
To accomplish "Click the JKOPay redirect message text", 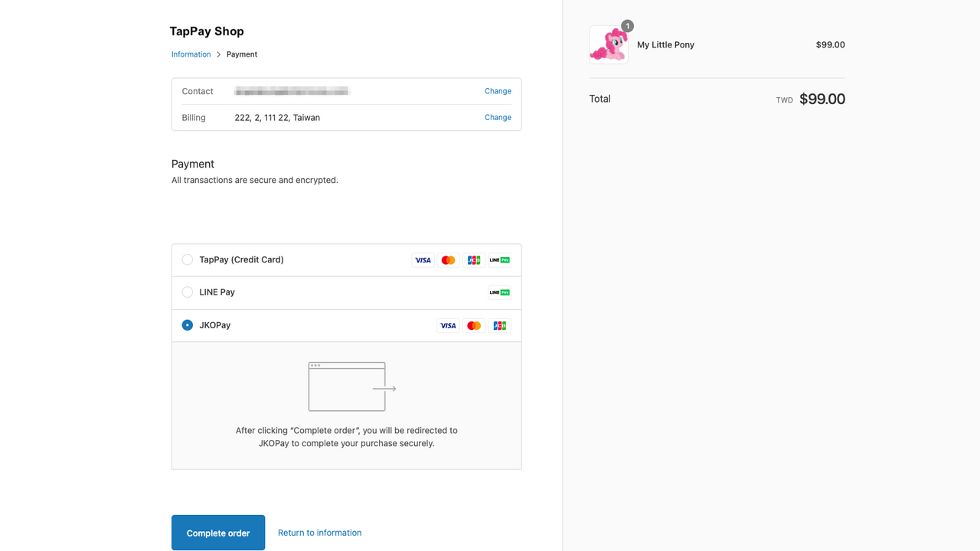I will pos(347,437).
